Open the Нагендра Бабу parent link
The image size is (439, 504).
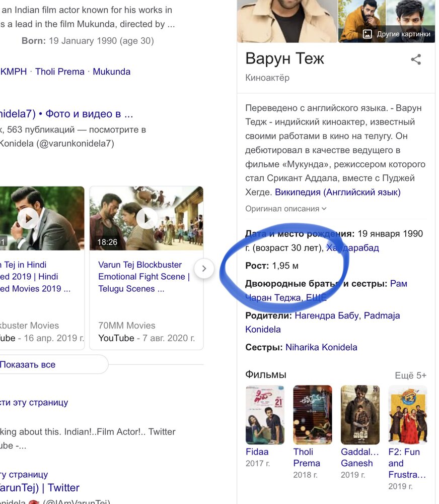(327, 316)
